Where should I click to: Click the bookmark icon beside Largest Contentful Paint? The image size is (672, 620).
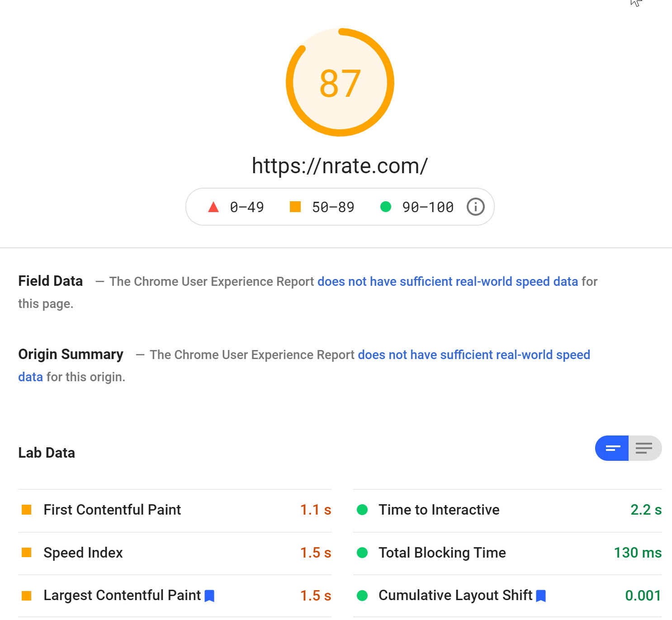click(x=209, y=596)
